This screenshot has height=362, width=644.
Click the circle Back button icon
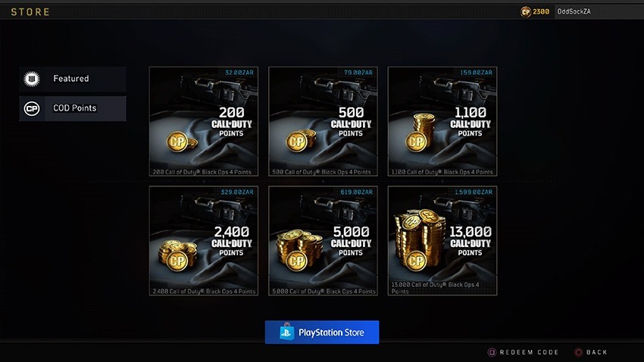click(578, 352)
